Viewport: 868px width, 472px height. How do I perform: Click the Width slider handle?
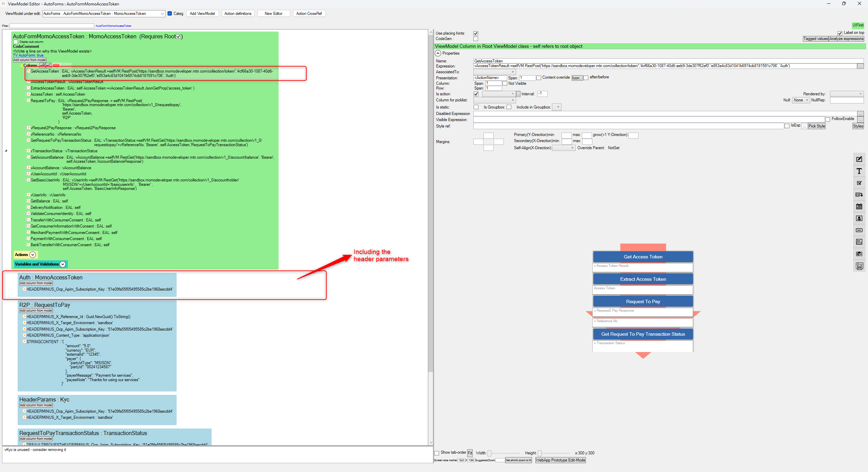point(489,453)
